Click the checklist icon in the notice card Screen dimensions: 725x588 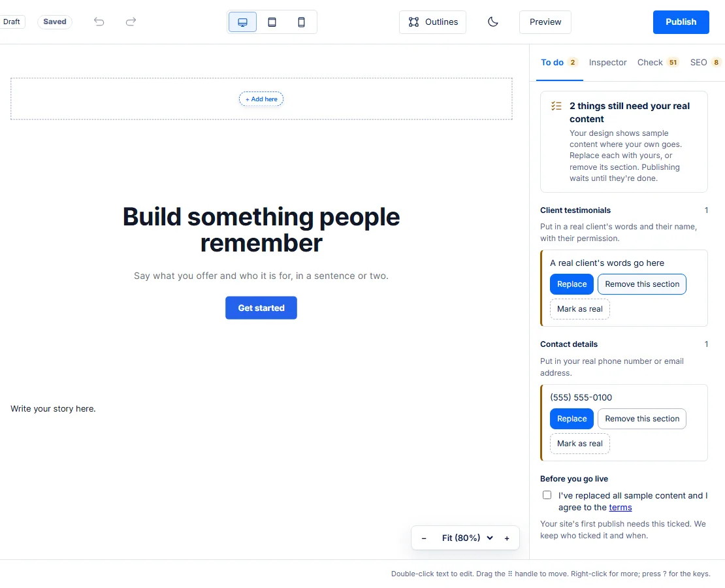point(556,106)
